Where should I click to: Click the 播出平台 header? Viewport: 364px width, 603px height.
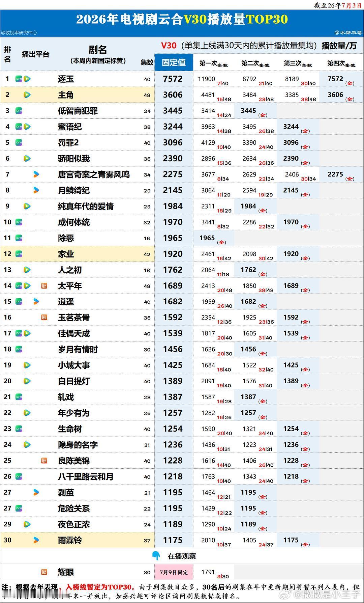pos(35,54)
